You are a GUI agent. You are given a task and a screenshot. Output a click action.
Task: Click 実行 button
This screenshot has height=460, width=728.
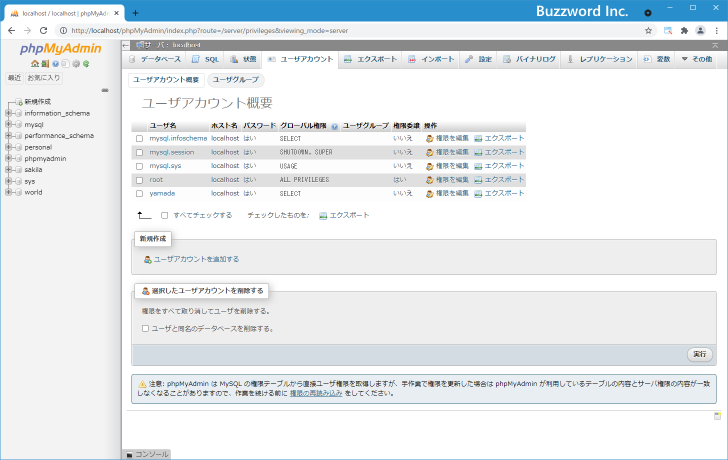[700, 355]
